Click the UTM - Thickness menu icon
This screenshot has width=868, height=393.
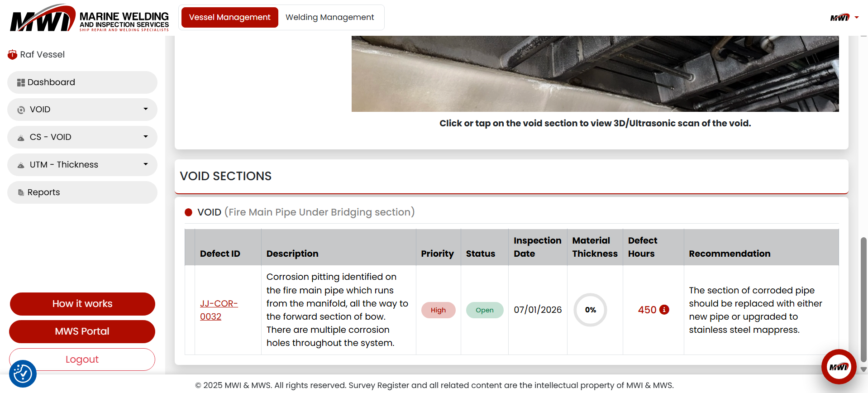click(x=21, y=165)
